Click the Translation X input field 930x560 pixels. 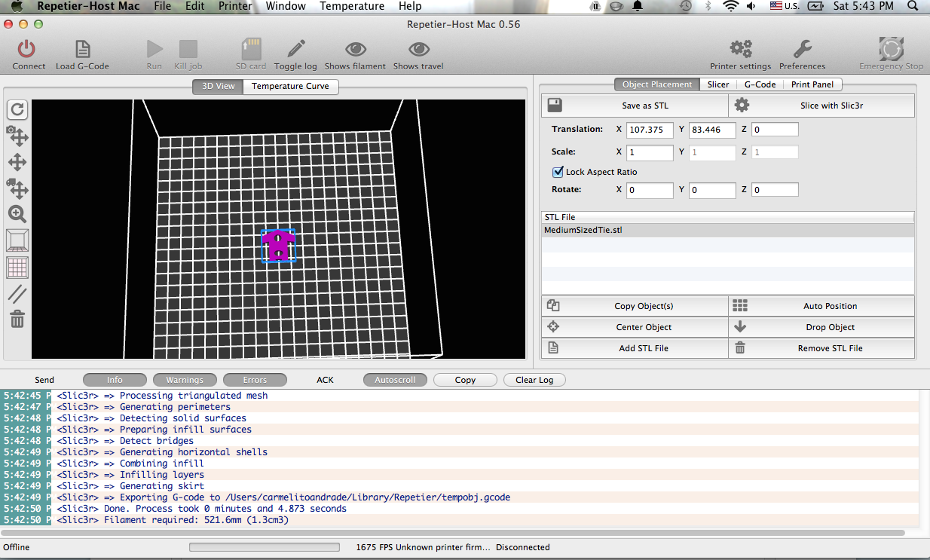click(650, 130)
